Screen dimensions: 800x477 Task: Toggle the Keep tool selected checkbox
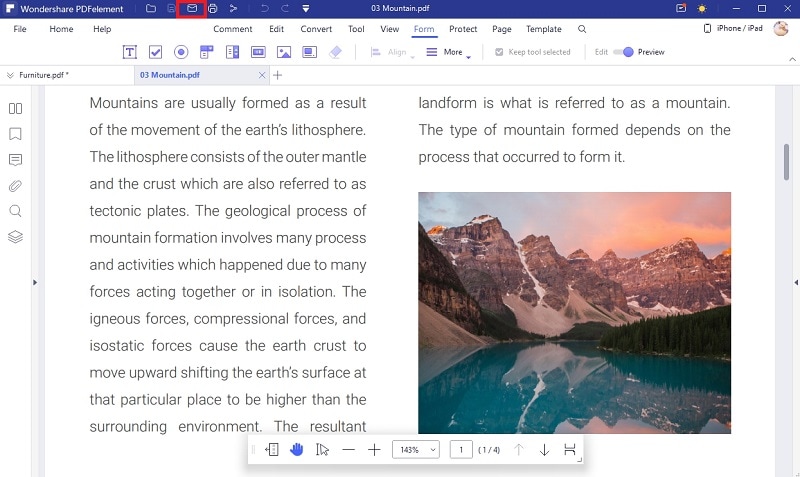pyautogui.click(x=532, y=52)
